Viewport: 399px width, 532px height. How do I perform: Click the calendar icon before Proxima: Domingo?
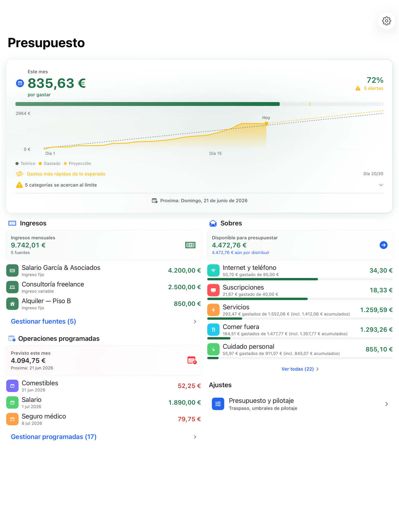(155, 201)
